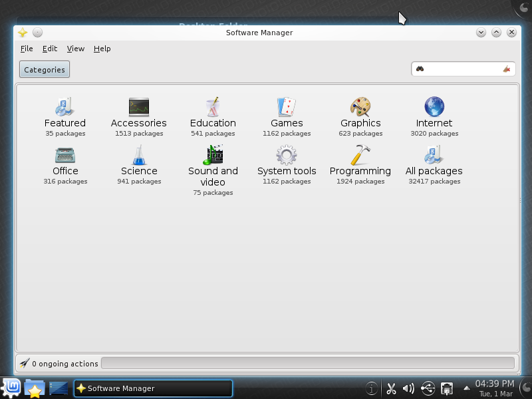This screenshot has width=532, height=399.
Task: Click inside the search packages field
Action: click(459, 68)
